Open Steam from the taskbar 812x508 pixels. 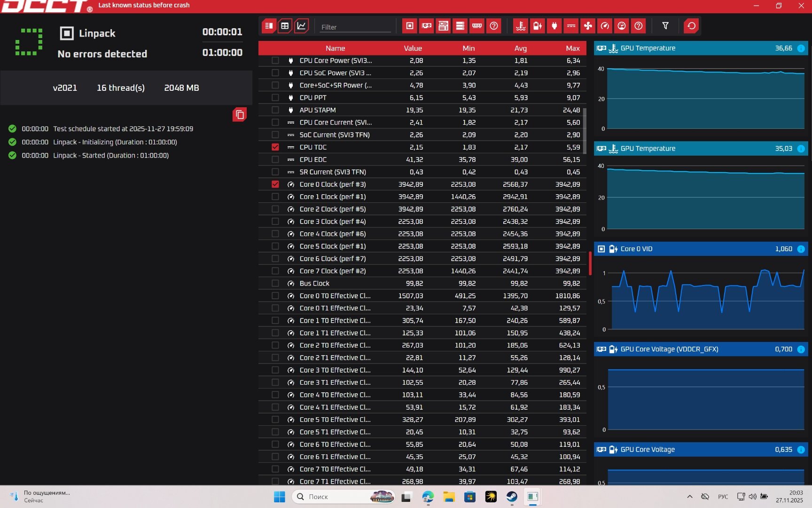[x=512, y=497]
